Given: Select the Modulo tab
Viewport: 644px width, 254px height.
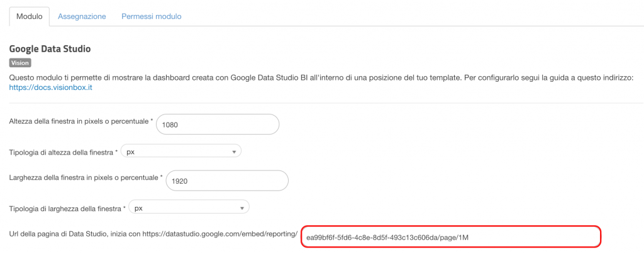Looking at the screenshot, I should point(29,16).
